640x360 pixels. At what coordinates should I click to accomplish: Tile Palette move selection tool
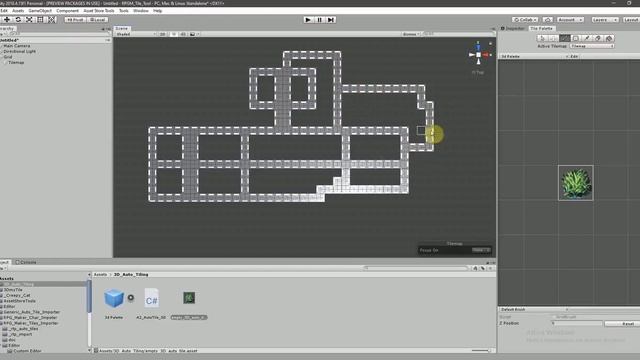(x=553, y=38)
